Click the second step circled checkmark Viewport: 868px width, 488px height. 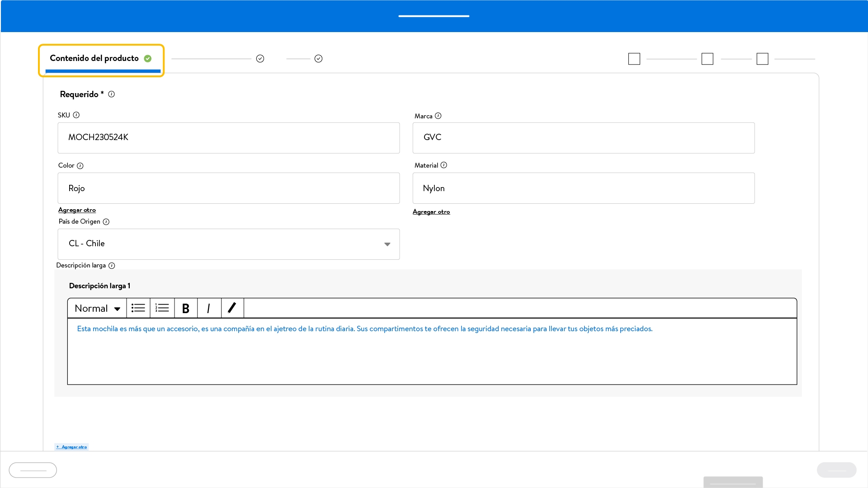[x=318, y=59]
